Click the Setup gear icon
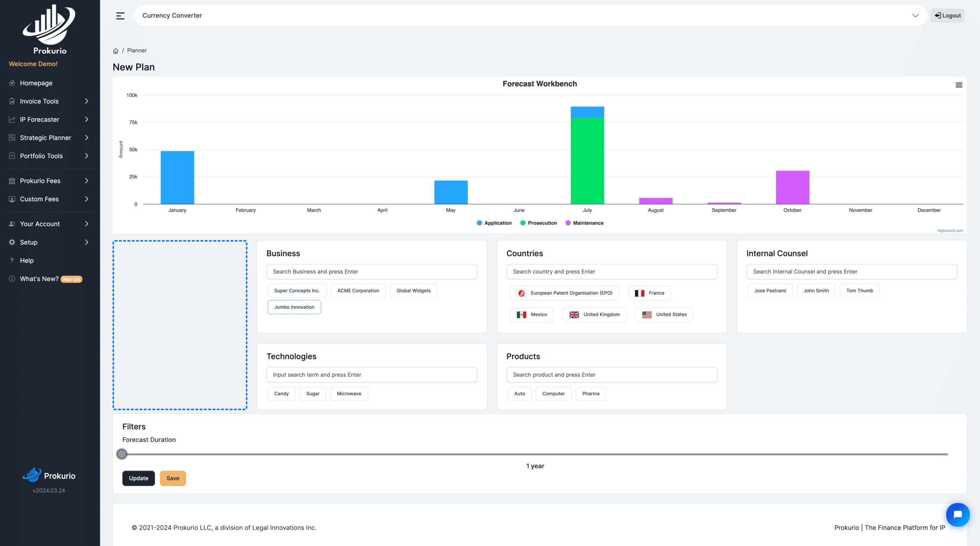Viewport: 980px width, 546px height. (12, 242)
